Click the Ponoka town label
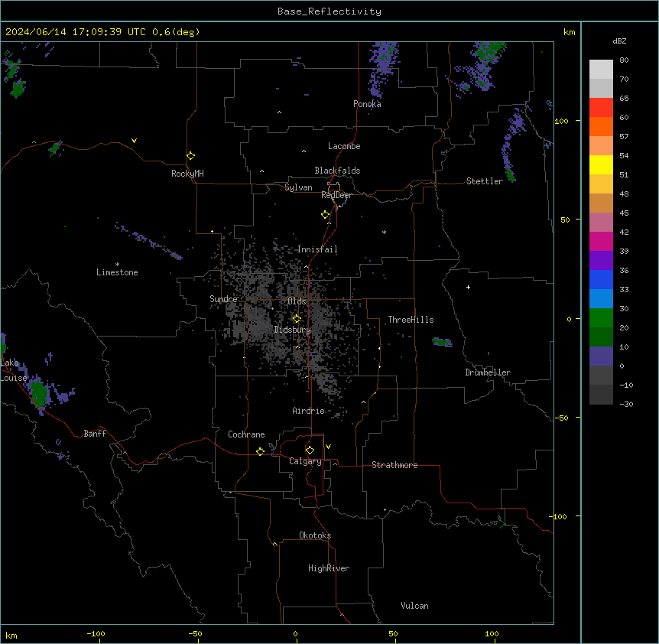This screenshot has height=644, width=659. 367,104
